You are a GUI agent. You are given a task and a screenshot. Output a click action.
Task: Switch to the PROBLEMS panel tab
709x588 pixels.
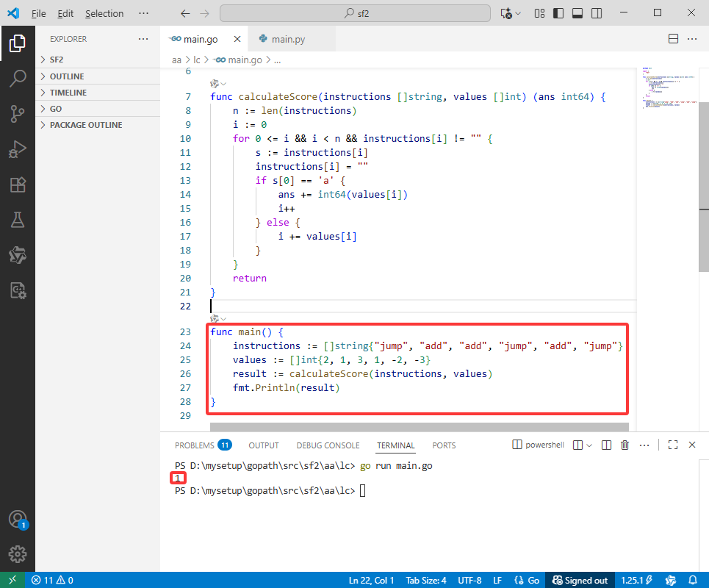[203, 445]
